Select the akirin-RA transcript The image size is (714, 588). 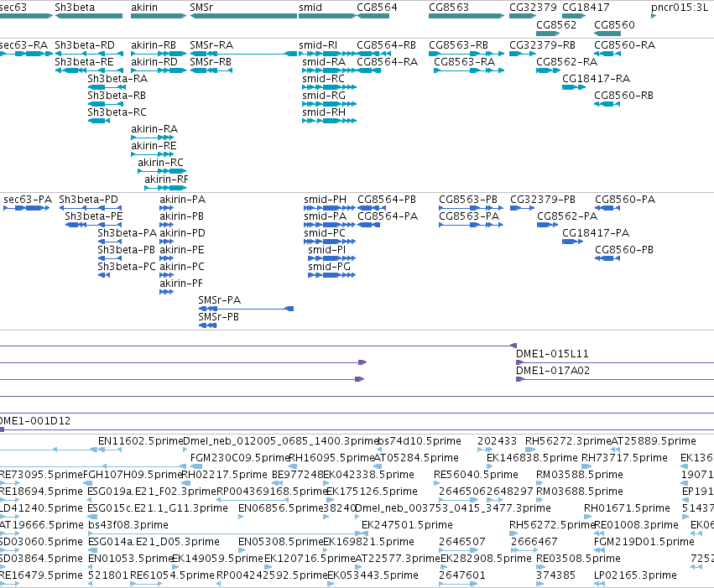click(x=152, y=138)
